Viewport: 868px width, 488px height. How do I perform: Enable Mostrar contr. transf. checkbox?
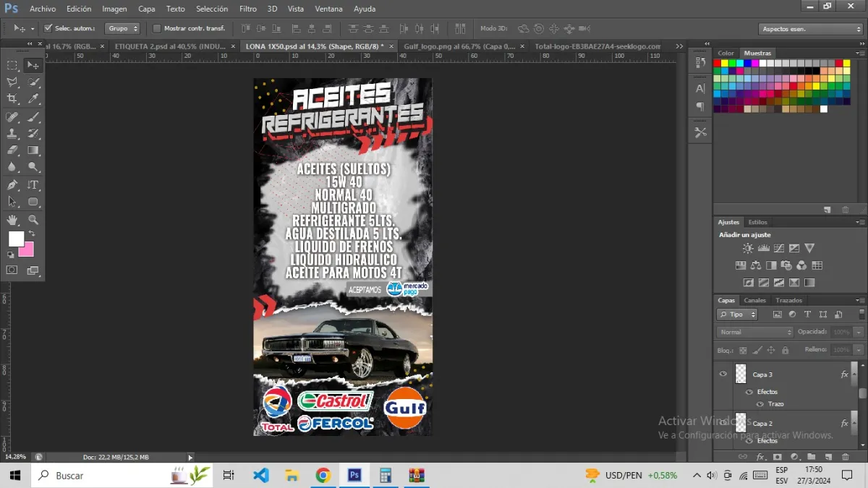pyautogui.click(x=157, y=28)
